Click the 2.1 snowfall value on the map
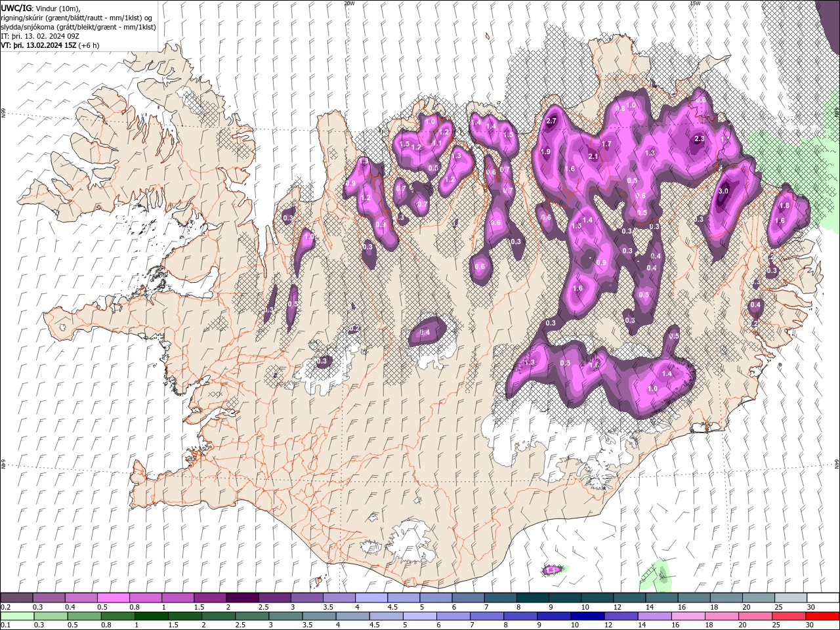 click(x=593, y=156)
